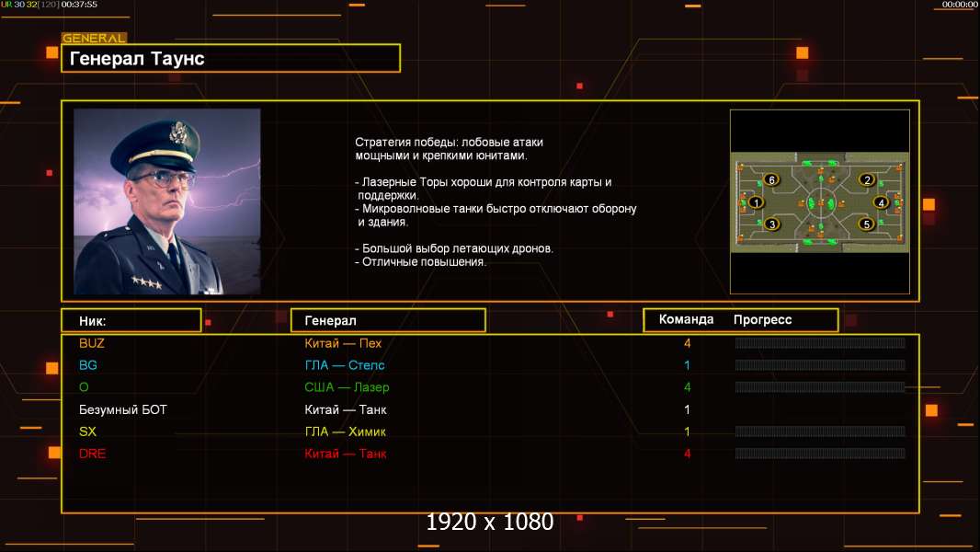Click the 'Большой выбор летающих дронов' line
Viewport: 980px width, 552px height.
click(454, 248)
